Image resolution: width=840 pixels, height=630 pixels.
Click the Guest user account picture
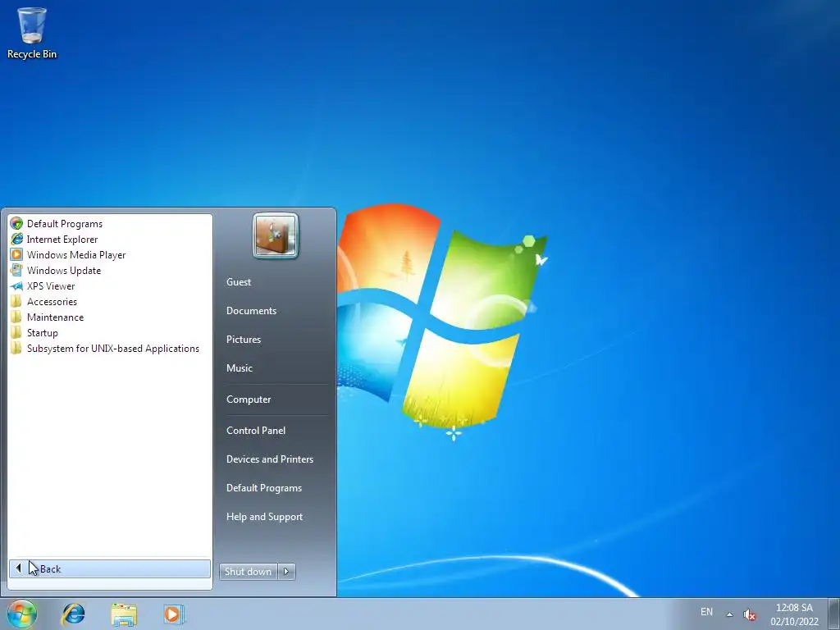tap(276, 235)
